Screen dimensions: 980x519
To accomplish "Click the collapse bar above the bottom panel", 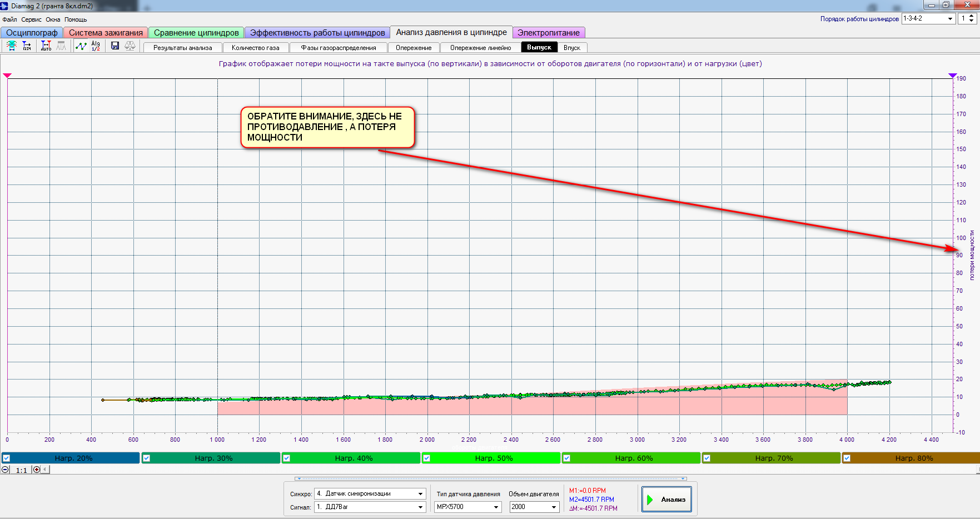I will (491, 478).
